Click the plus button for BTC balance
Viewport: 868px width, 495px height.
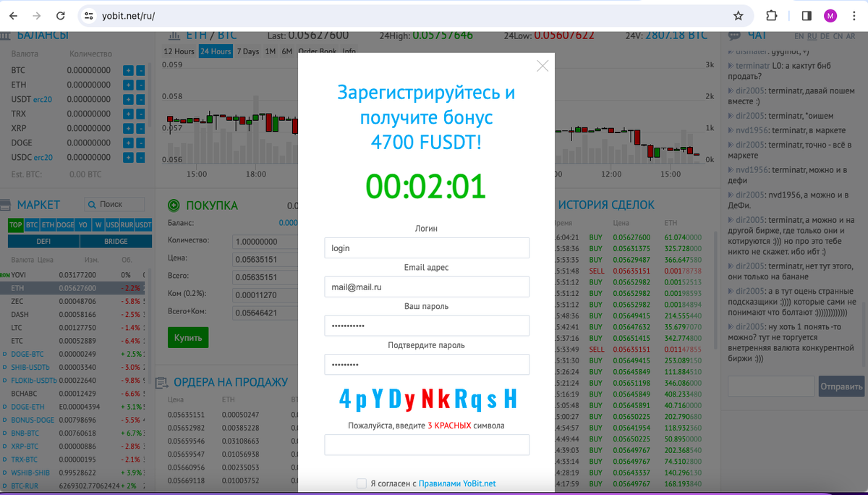[127, 70]
